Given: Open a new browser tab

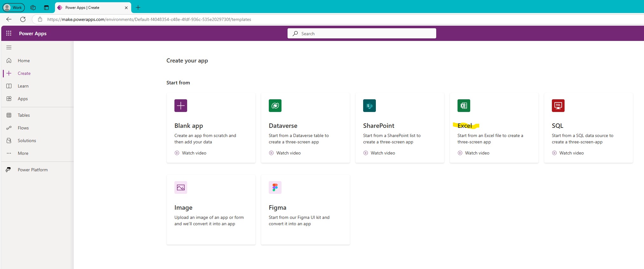Looking at the screenshot, I should tap(138, 8).
